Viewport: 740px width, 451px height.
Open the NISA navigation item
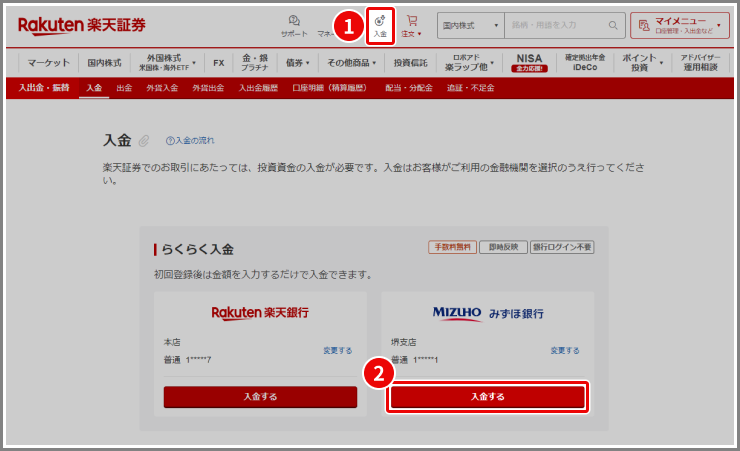click(x=529, y=63)
